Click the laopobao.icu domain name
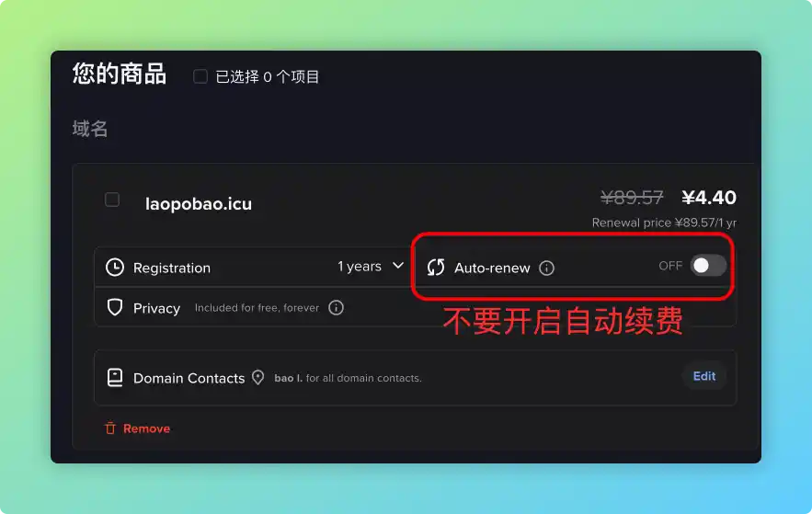The image size is (812, 514). click(x=199, y=204)
